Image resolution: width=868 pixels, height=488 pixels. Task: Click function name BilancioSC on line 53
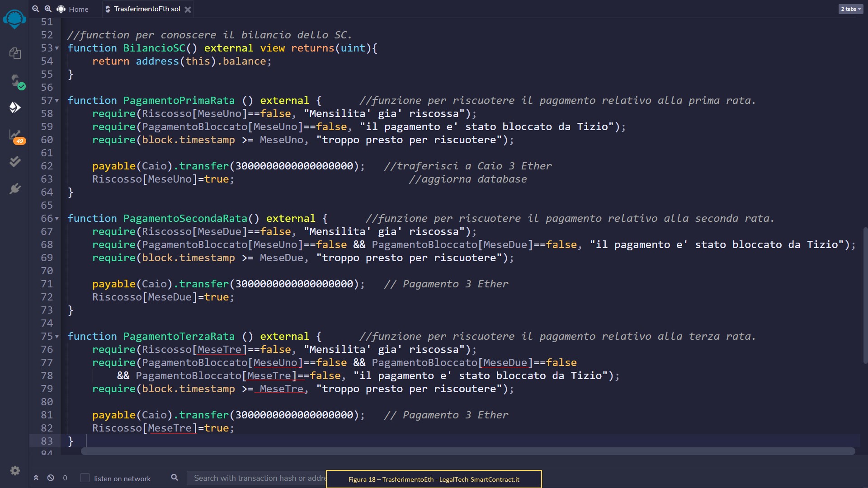point(154,48)
